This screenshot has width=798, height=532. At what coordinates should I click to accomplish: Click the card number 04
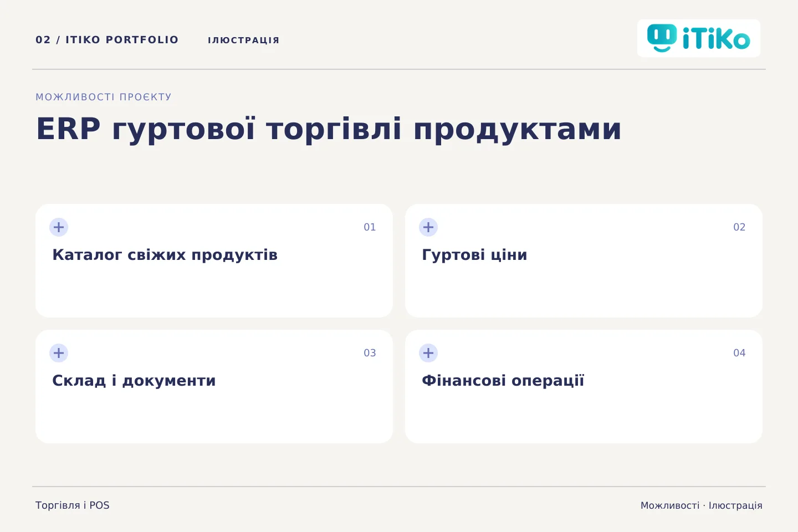pyautogui.click(x=739, y=353)
